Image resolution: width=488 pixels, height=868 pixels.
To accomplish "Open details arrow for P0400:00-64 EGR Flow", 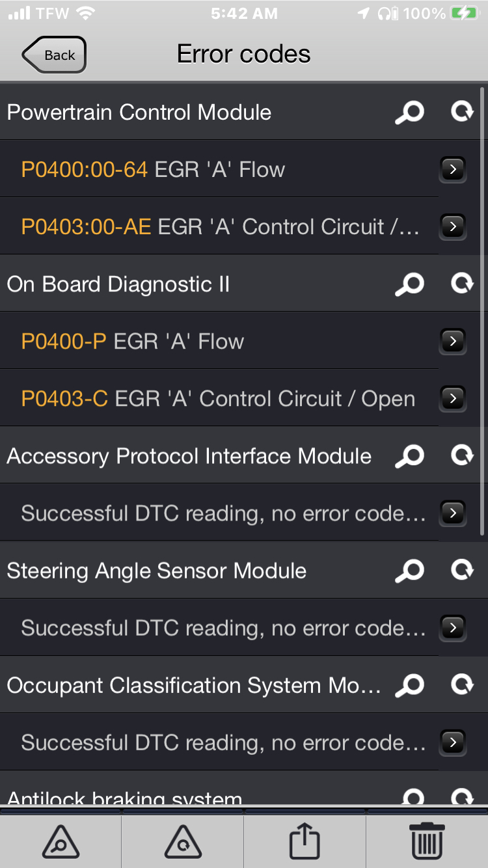I will point(453,170).
